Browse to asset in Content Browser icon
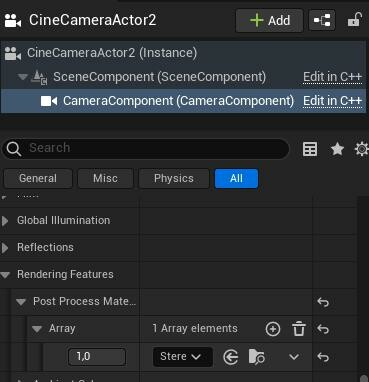This screenshot has width=369, height=382. pos(257,357)
